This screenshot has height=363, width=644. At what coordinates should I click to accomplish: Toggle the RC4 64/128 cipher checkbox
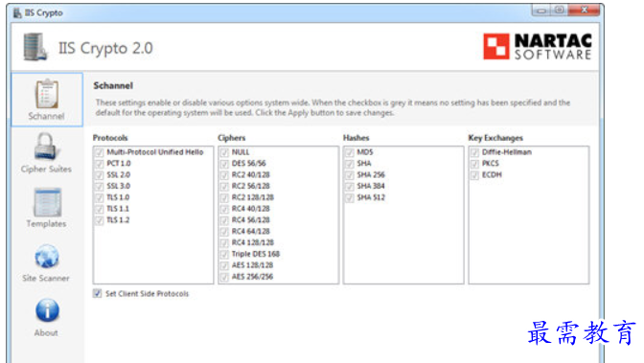pyautogui.click(x=224, y=232)
